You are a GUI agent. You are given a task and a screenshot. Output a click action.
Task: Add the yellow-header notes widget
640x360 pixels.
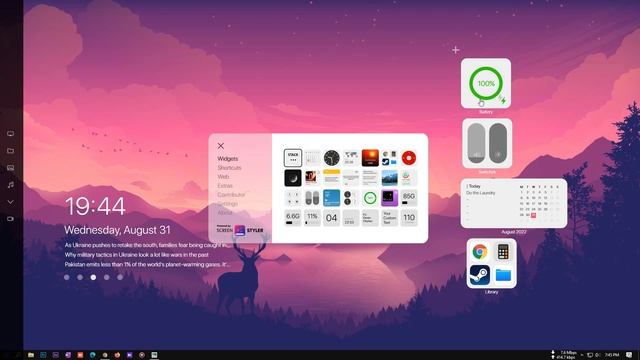point(331,178)
